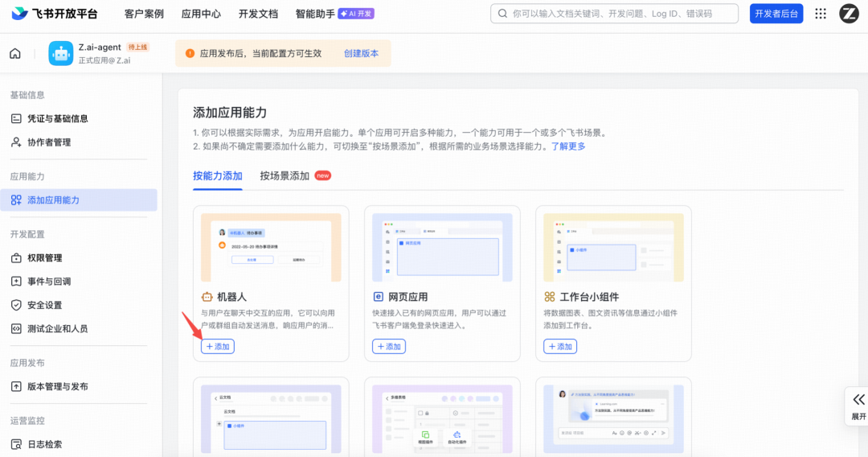
Task: Open 协作者管理 in the sidebar
Action: tap(48, 142)
